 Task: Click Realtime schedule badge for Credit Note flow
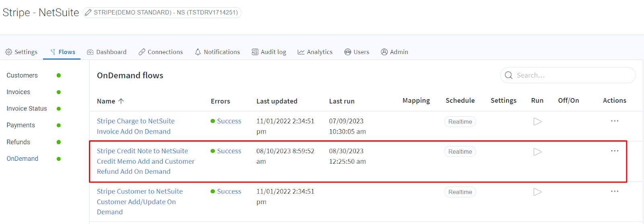click(460, 152)
